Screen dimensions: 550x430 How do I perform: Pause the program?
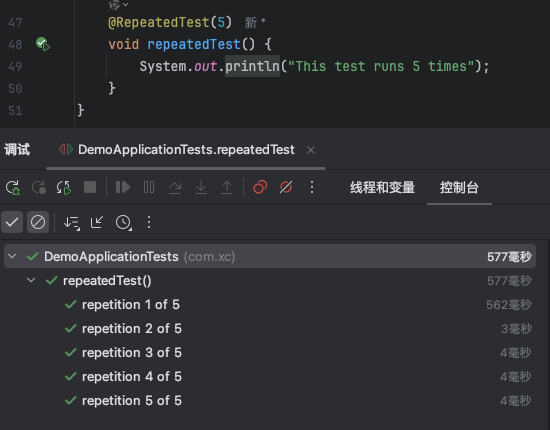149,187
